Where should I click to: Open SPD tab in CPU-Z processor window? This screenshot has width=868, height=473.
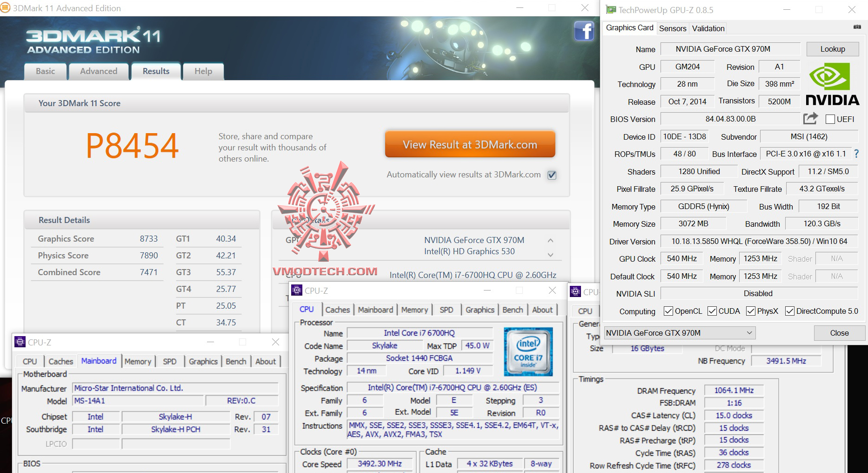tap(446, 310)
